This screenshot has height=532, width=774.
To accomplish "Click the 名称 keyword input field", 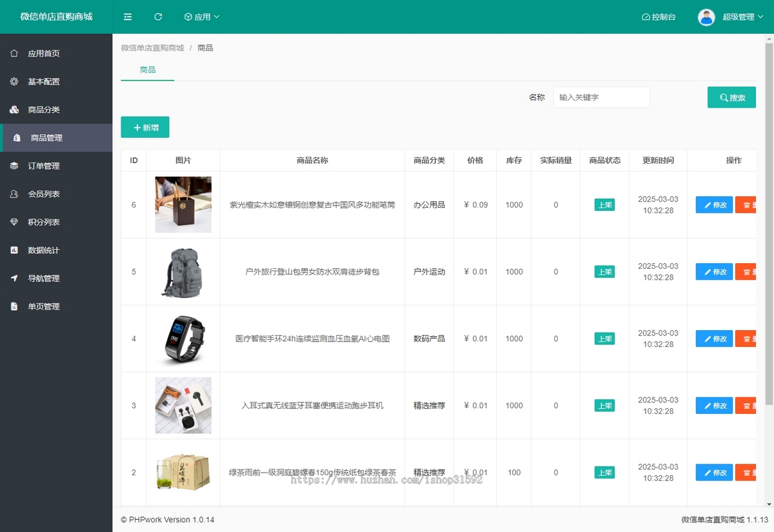I will tap(601, 97).
